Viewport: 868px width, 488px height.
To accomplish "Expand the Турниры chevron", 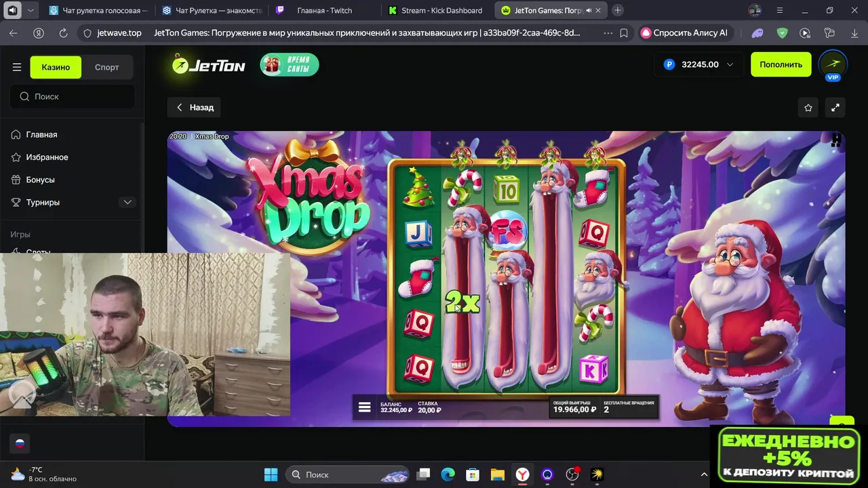I will click(127, 202).
